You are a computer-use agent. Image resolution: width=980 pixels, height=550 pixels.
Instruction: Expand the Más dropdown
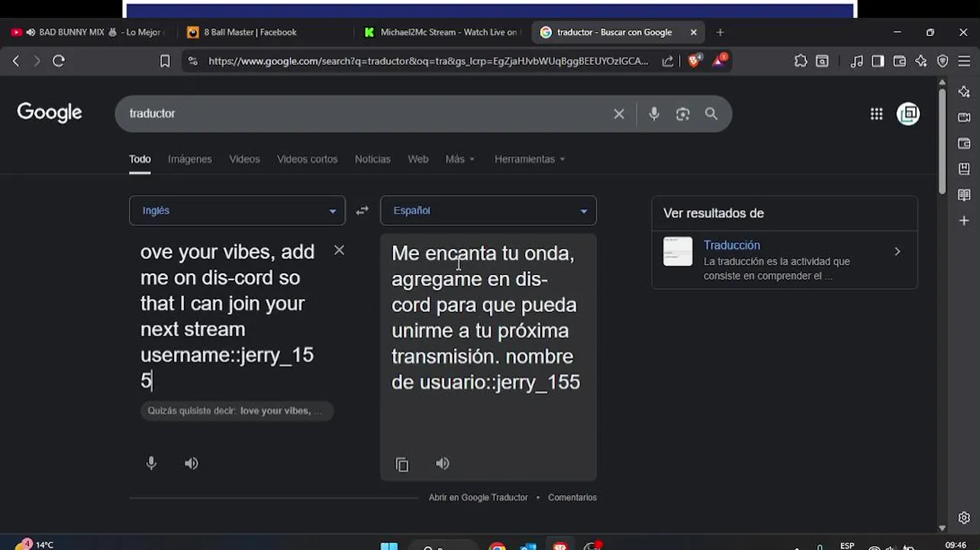(x=460, y=159)
